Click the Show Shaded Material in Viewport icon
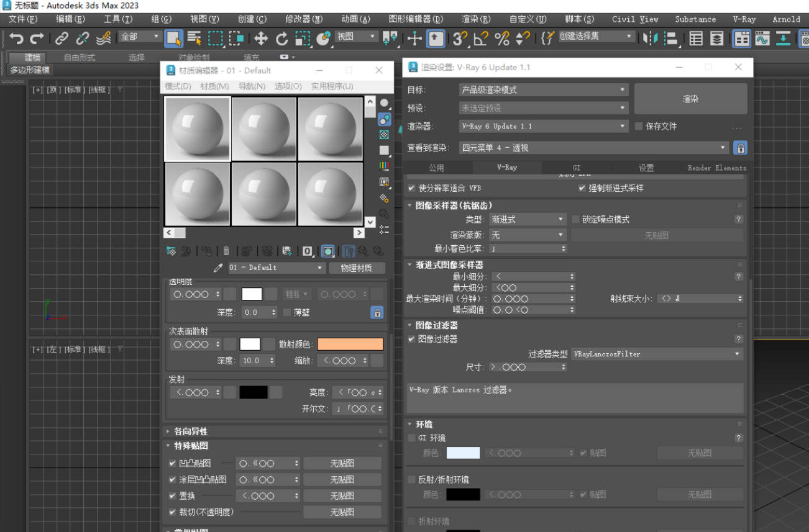The width and height of the screenshot is (809, 532). pyautogui.click(x=327, y=251)
